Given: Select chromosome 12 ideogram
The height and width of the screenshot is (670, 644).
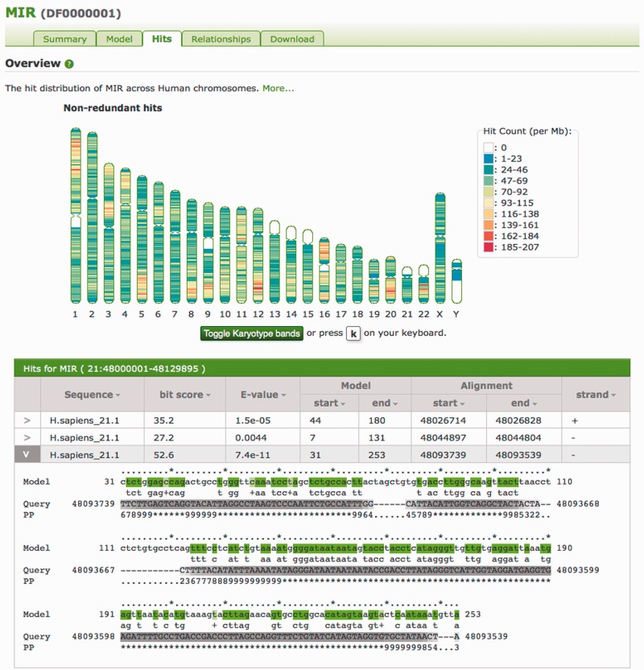Looking at the screenshot, I should pyautogui.click(x=258, y=255).
